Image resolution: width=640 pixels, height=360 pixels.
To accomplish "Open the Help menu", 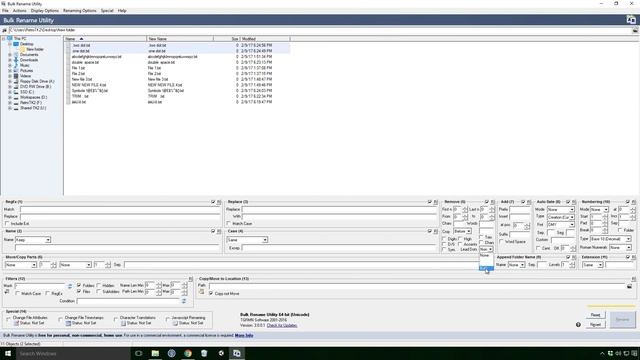I will coord(122,11).
